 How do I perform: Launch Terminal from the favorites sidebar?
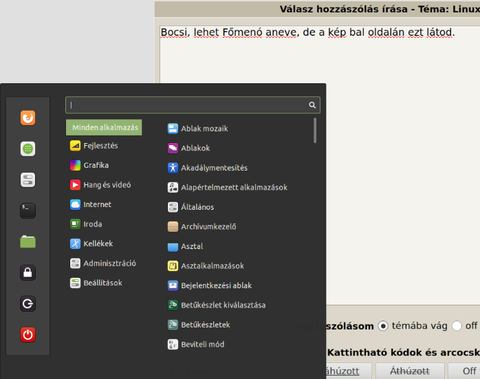[28, 211]
